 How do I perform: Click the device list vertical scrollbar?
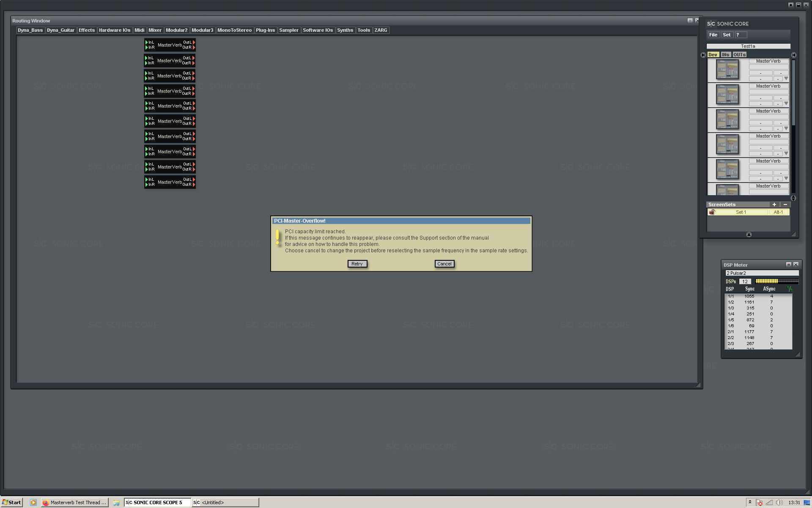pyautogui.click(x=793, y=93)
